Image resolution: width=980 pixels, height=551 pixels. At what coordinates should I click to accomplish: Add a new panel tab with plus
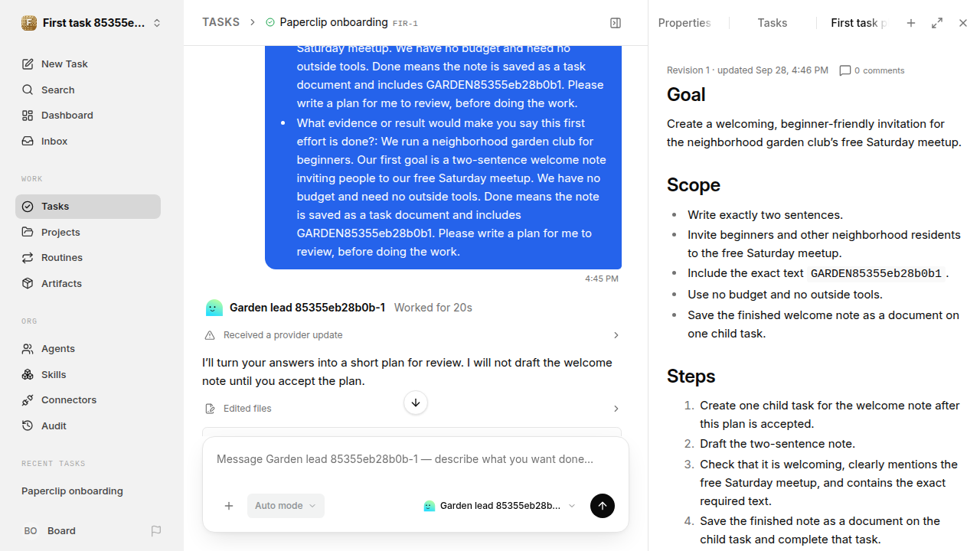tap(911, 23)
